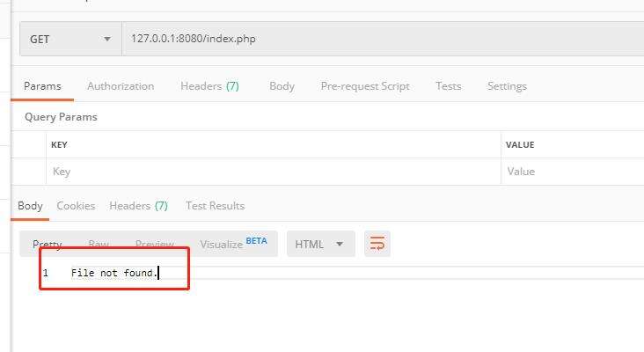Switch response view to Raw
Image resolution: width=644 pixels, height=352 pixels.
99,244
